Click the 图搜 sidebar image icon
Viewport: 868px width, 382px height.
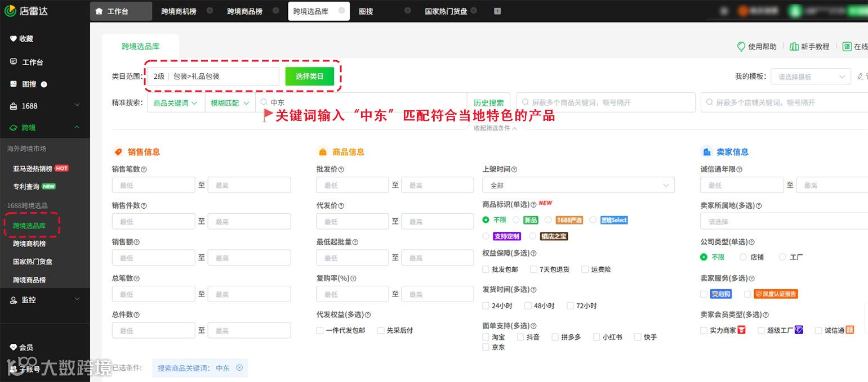(14, 84)
